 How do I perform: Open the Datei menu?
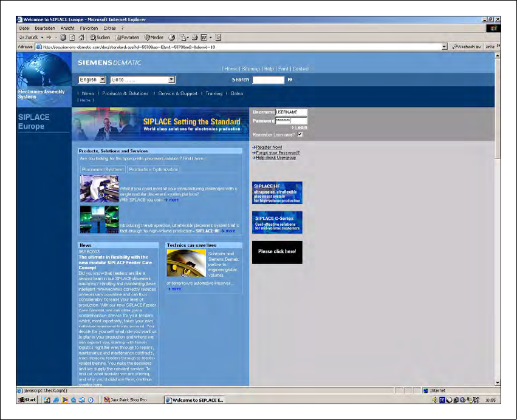point(24,29)
